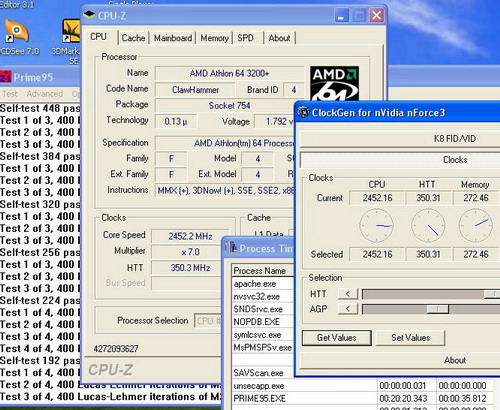Open the Advanced menu in Prime95
Screen dimensions: 500x410
click(x=45, y=94)
